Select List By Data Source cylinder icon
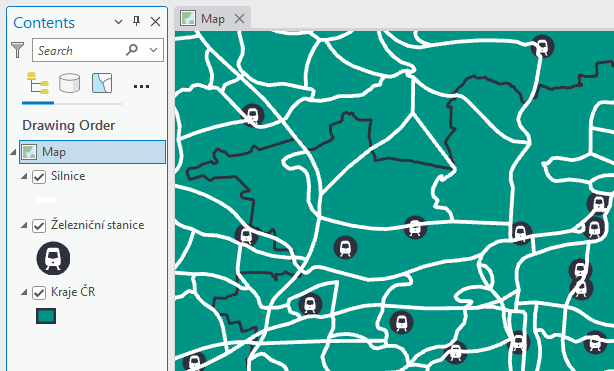 point(70,83)
